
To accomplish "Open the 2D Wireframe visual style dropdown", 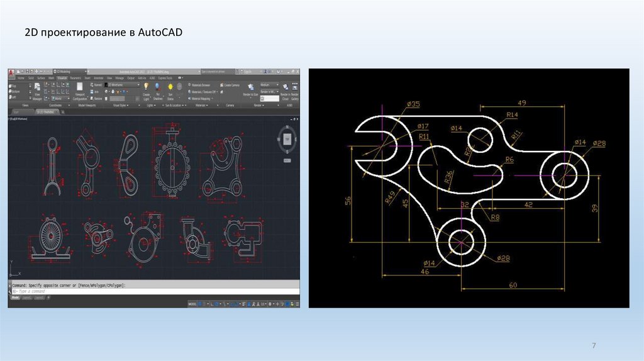I will (x=123, y=85).
